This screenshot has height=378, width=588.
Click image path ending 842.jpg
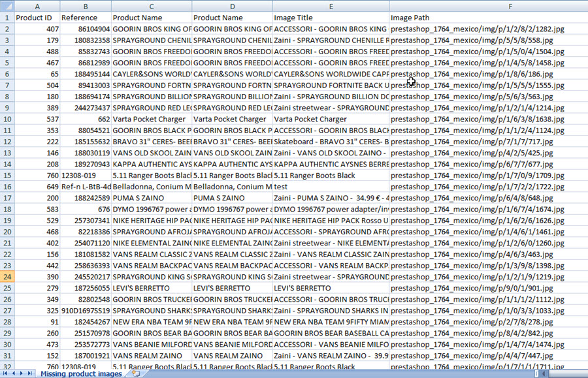tap(489, 333)
